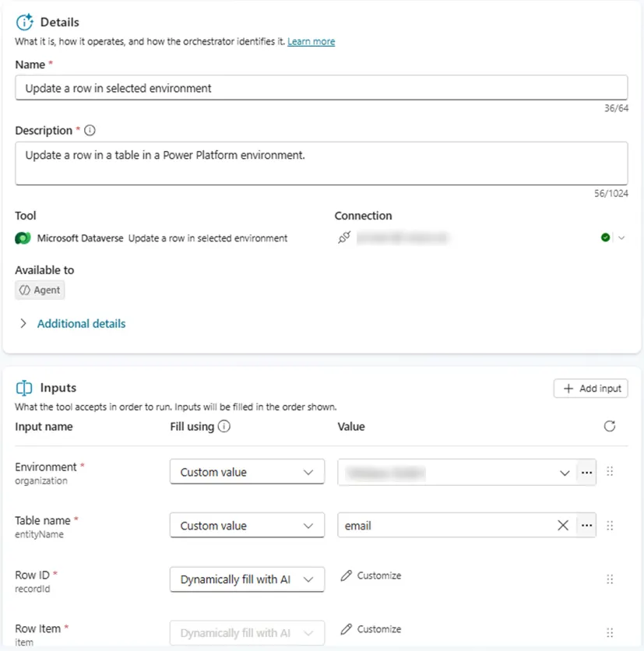Open ellipsis menu for Environment value

click(587, 473)
